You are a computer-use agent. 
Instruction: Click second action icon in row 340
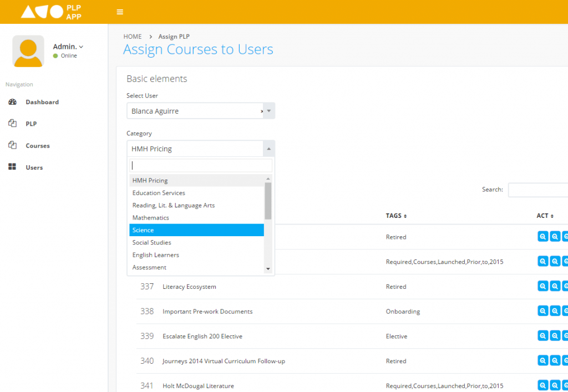coord(555,360)
